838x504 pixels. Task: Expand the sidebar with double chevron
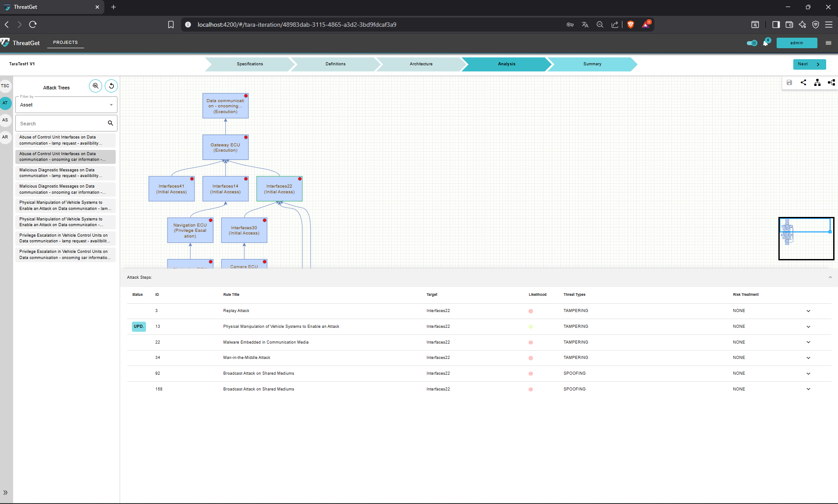(x=5, y=493)
